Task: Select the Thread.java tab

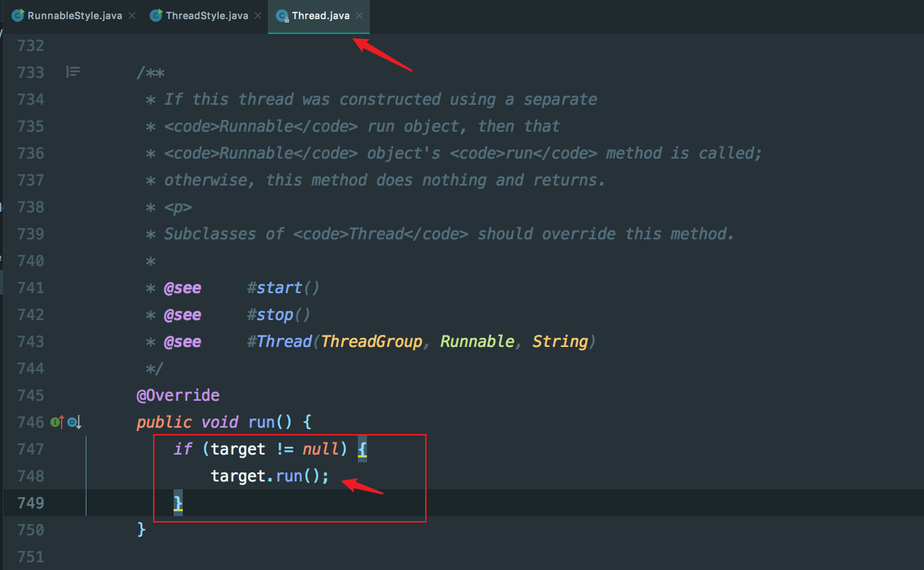Action: tap(320, 16)
